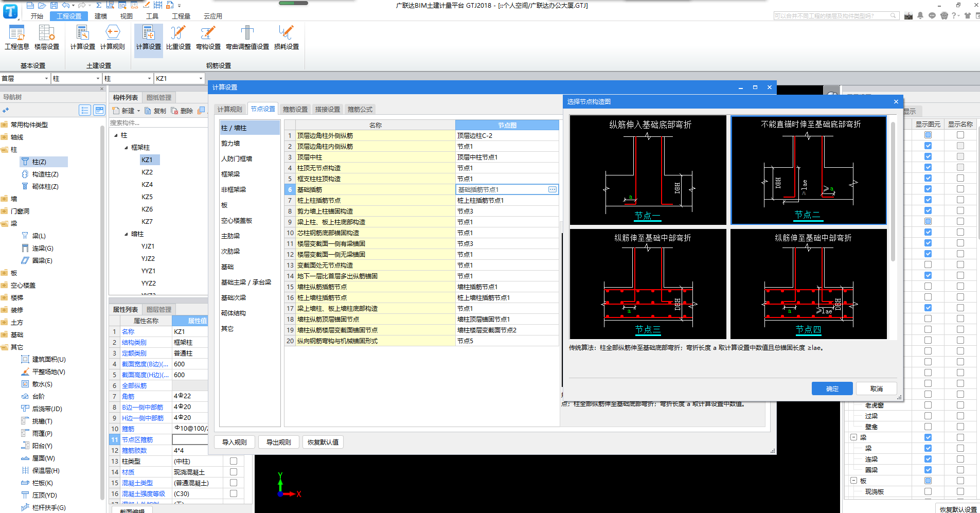Open dropdown arrow next to 新建
The width and height of the screenshot is (980, 513).
138,111
